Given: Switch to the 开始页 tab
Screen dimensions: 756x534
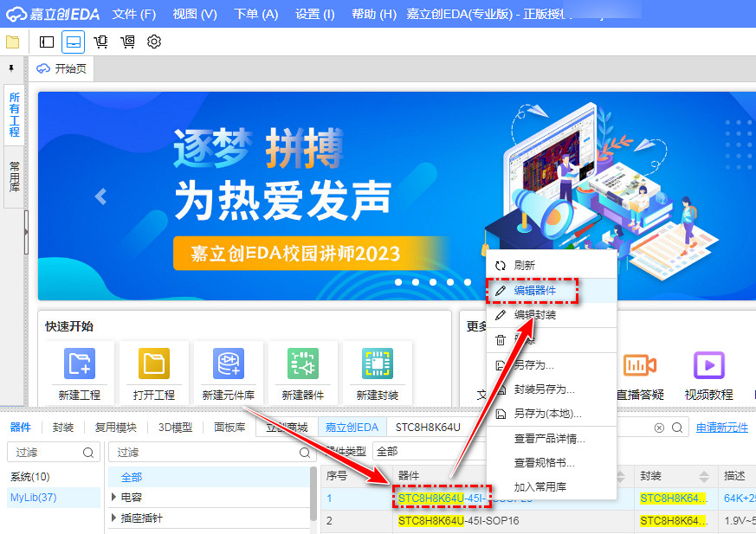Looking at the screenshot, I should [61, 69].
